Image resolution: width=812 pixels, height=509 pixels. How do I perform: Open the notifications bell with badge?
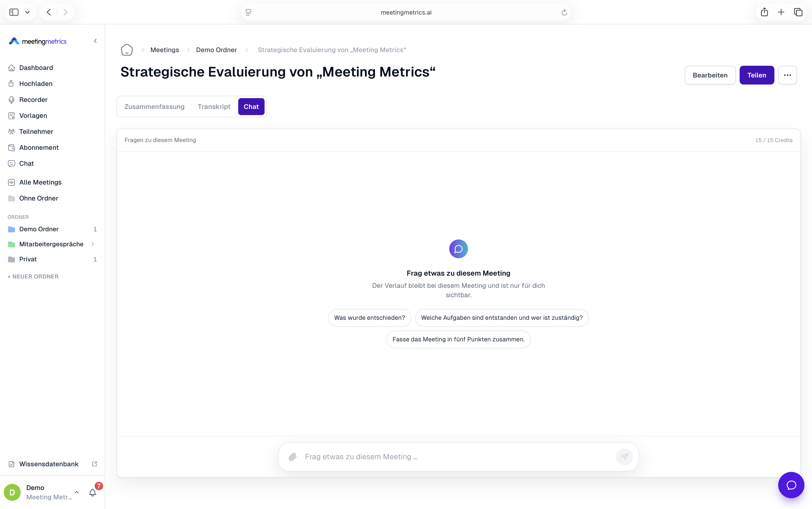click(x=93, y=493)
